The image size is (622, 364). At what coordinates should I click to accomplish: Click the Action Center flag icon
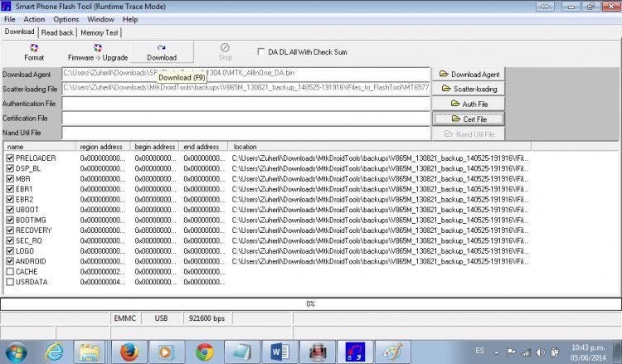click(x=512, y=352)
